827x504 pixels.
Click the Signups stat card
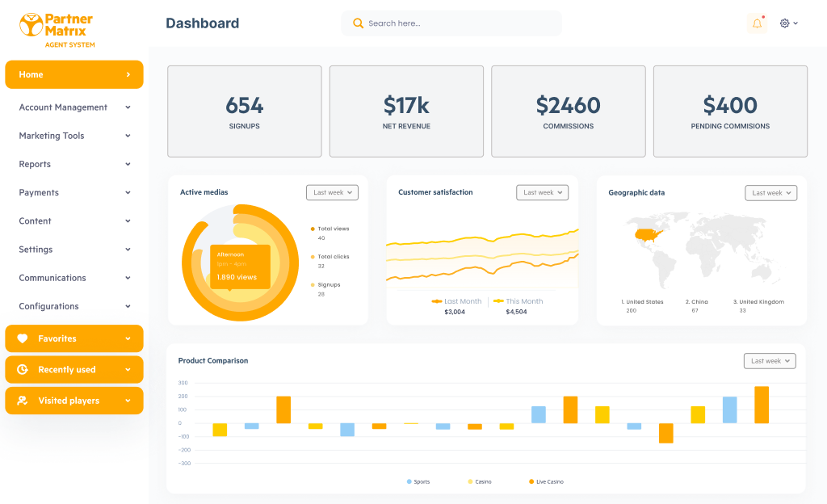[x=244, y=111]
